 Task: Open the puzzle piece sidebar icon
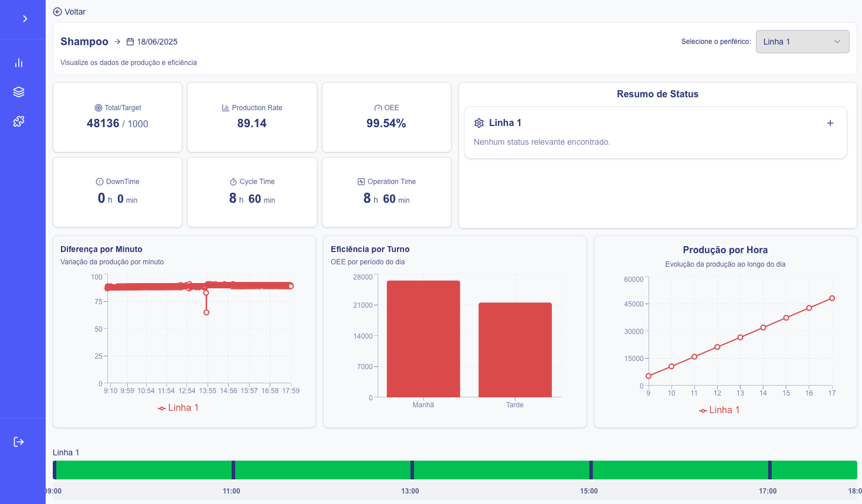point(19,121)
